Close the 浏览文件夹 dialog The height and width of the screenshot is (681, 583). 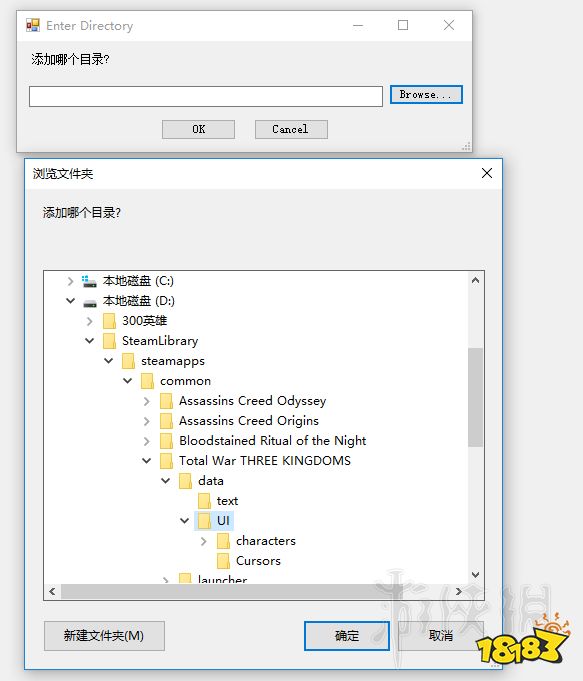[487, 173]
